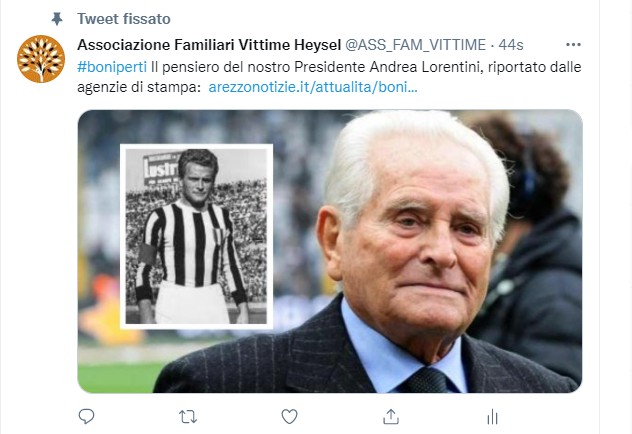The image size is (632, 434).
Task: Retweet using the arrows icon
Action: tap(188, 417)
